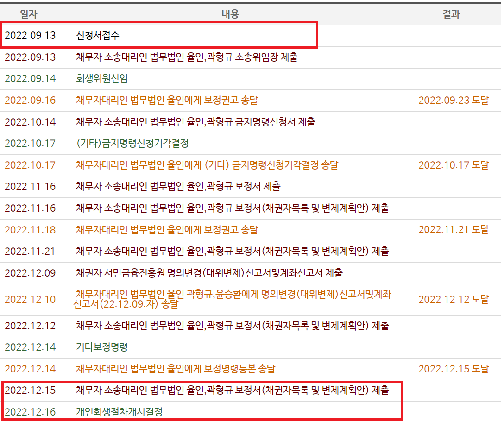Select 보정권고 송달 entry dated 2022.11.18
The width and height of the screenshot is (504, 422).
point(167,230)
